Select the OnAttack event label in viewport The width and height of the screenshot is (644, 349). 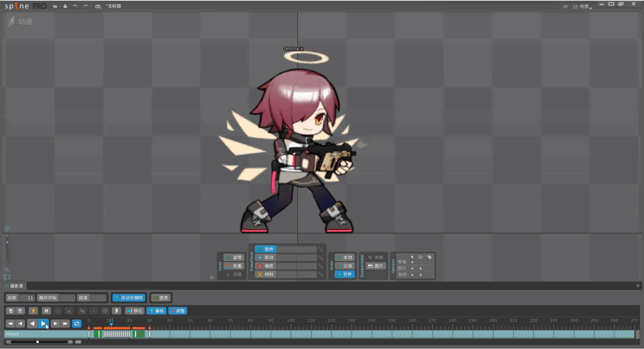coord(293,48)
